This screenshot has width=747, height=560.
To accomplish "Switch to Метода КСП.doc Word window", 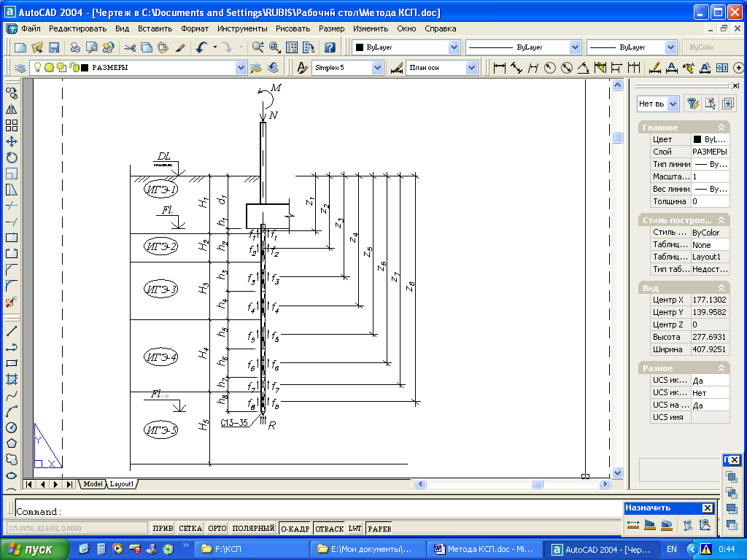I will 484,549.
